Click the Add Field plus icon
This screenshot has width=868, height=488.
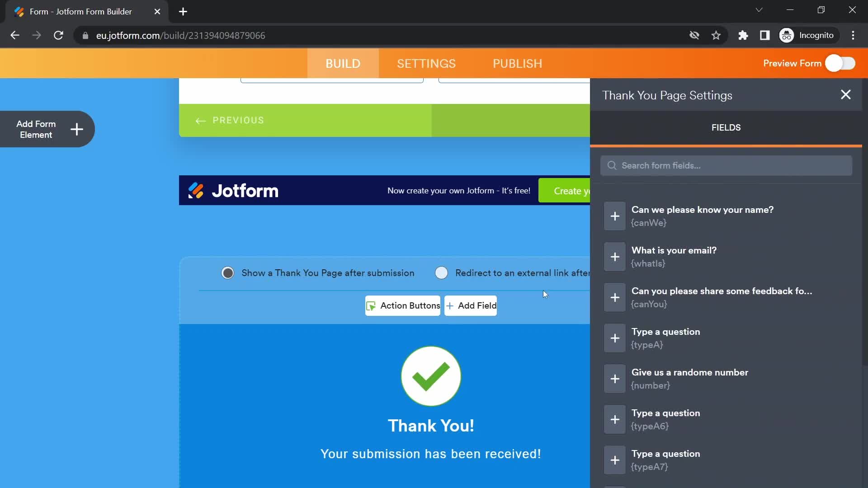[450, 305]
